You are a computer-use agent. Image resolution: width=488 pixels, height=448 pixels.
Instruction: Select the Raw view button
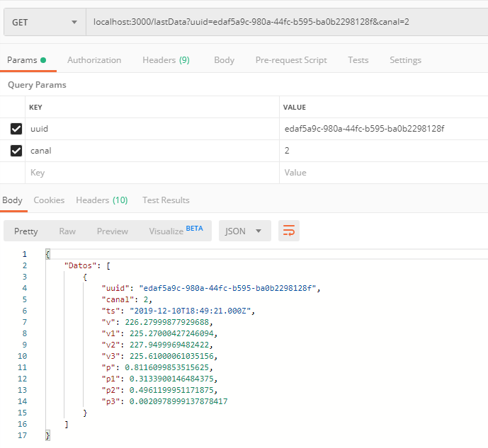tap(67, 231)
